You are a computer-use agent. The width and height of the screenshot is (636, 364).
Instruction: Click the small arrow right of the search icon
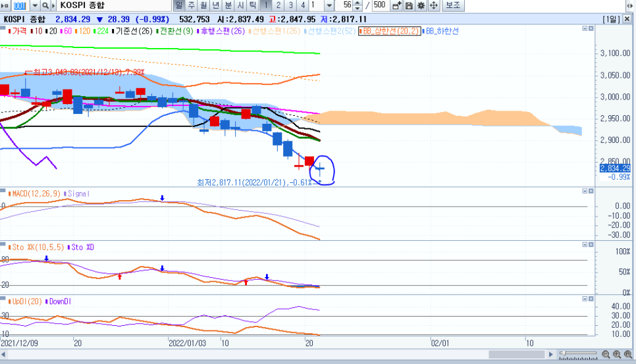click(x=53, y=6)
